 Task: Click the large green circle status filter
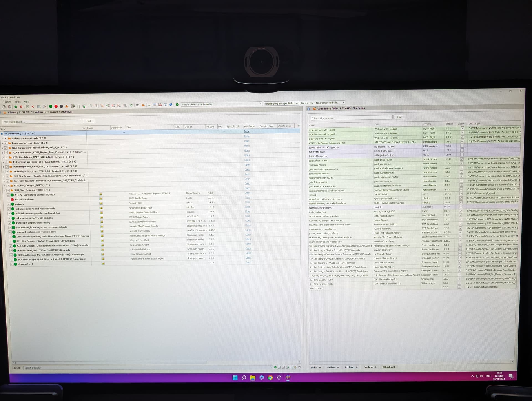(51, 106)
